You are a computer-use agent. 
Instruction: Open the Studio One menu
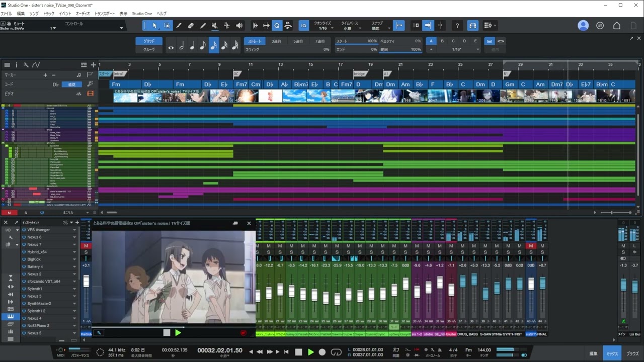(142, 14)
